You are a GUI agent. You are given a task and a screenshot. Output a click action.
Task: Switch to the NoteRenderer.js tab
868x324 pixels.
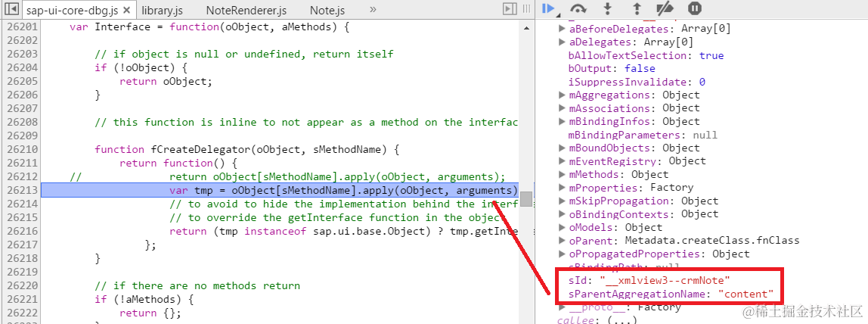coord(246,10)
